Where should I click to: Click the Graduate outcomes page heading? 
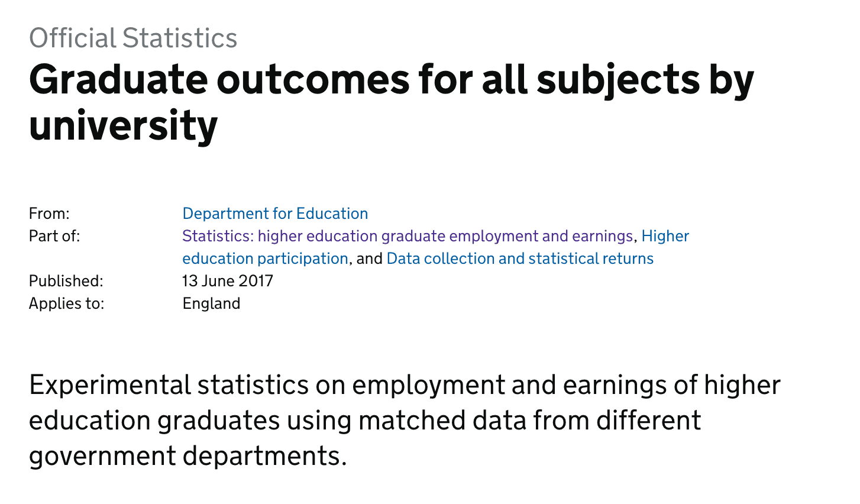391,80
